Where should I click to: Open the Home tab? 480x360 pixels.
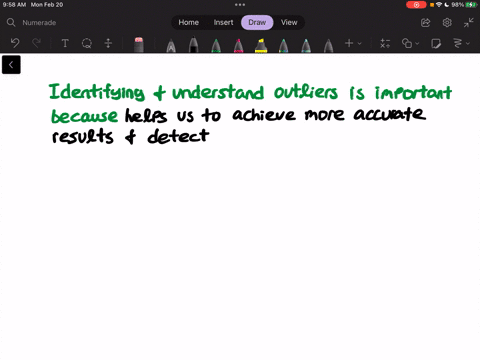coord(188,22)
